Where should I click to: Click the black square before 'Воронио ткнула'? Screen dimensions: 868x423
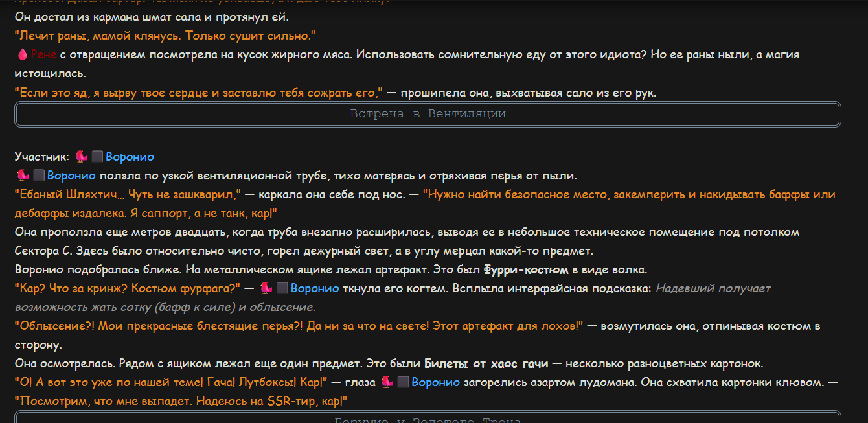tap(282, 288)
